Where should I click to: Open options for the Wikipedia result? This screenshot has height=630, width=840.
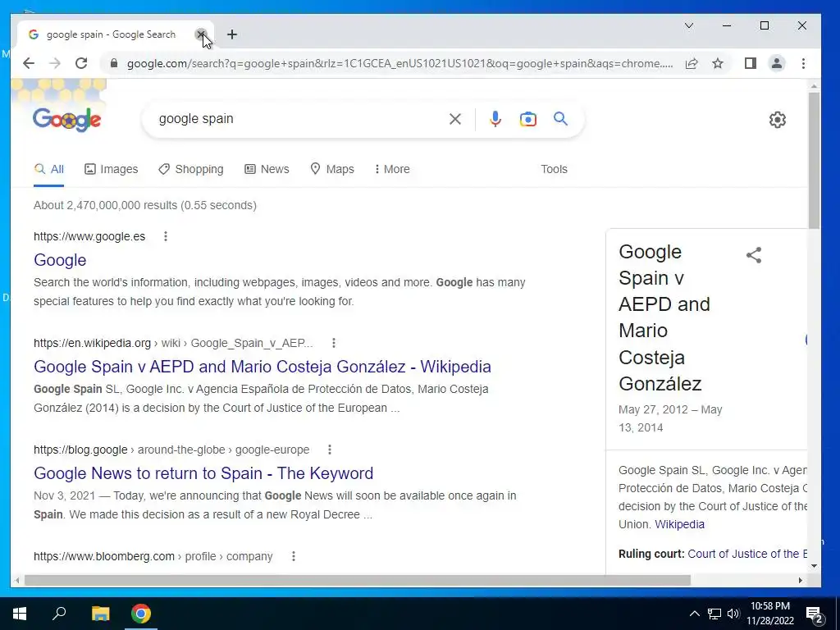(334, 343)
